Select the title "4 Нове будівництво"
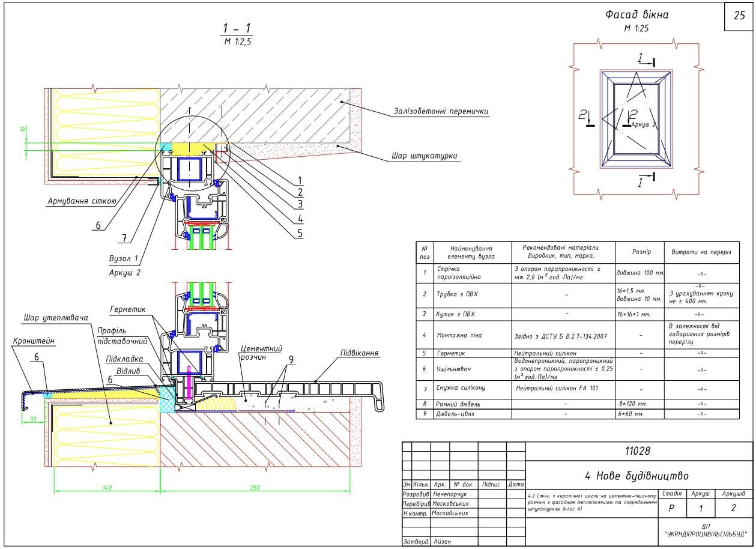 [637, 476]
